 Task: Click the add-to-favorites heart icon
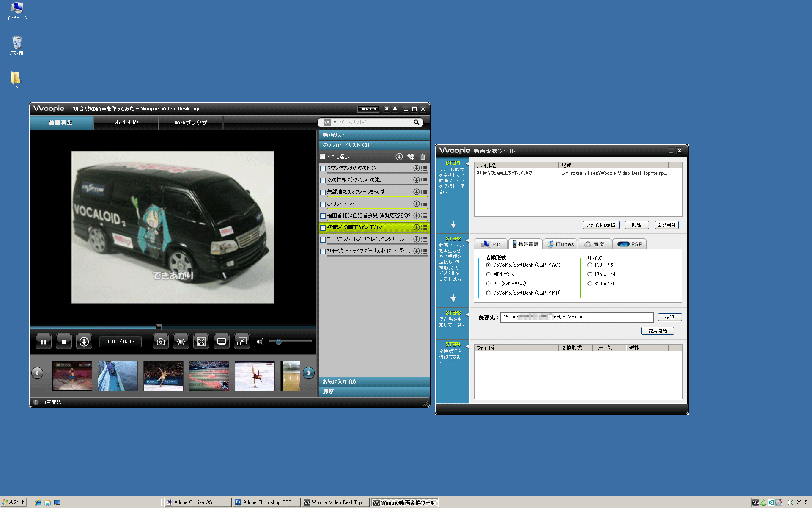point(411,157)
